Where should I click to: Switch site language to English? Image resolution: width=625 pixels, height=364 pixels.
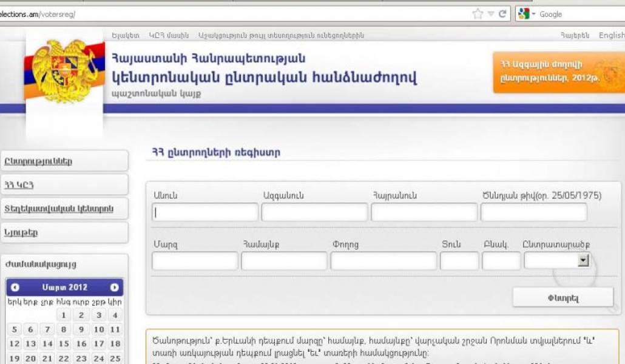point(611,35)
